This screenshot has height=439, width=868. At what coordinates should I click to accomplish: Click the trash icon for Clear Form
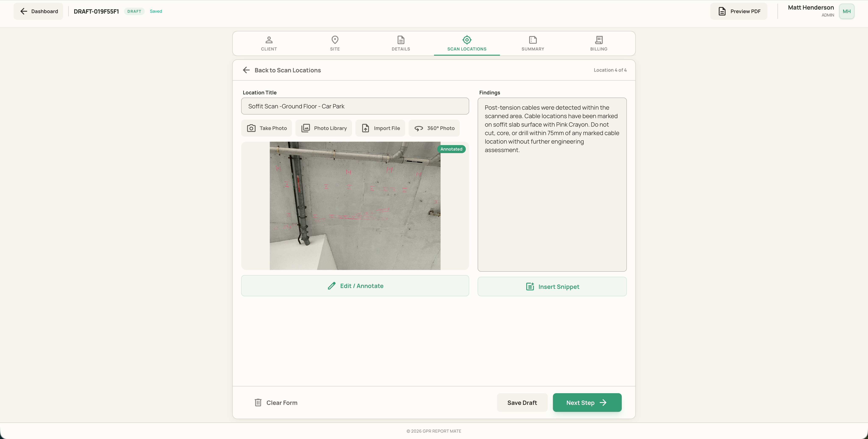click(258, 403)
